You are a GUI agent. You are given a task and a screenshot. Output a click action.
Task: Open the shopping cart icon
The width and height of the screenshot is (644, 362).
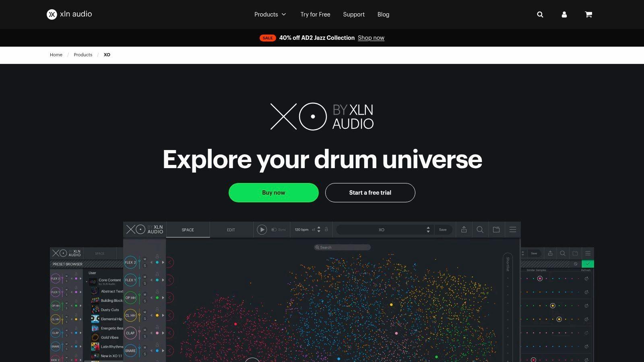click(588, 14)
